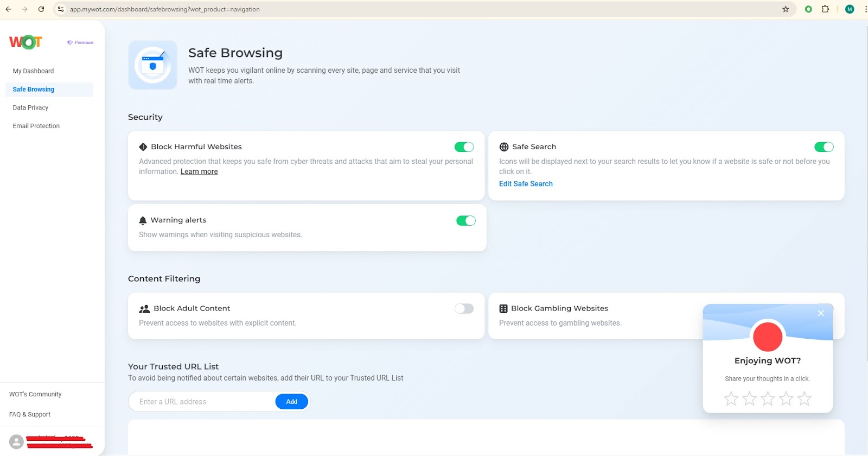This screenshot has height=456, width=868.
Task: Rate WOT four stars
Action: pyautogui.click(x=786, y=399)
